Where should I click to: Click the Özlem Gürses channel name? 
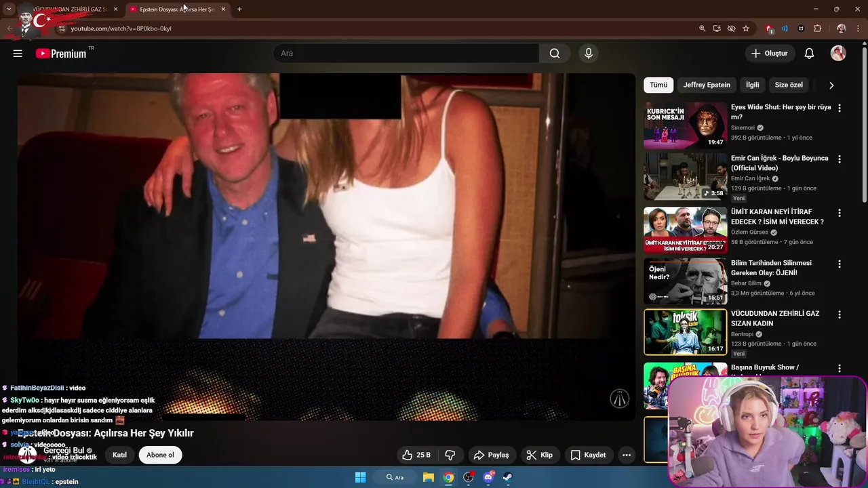[x=749, y=232]
